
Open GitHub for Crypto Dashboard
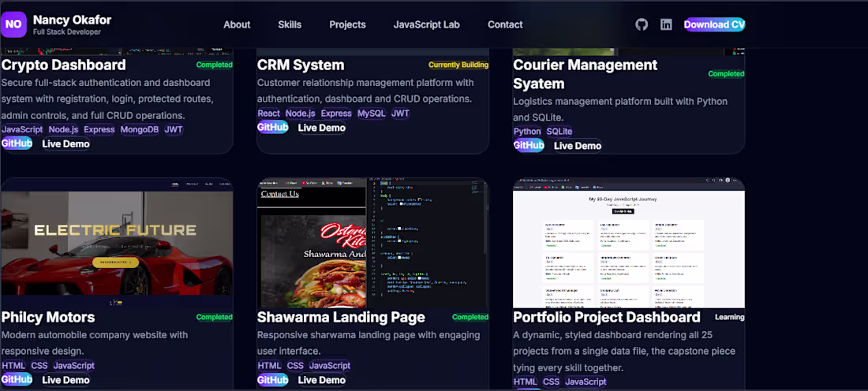(x=17, y=143)
